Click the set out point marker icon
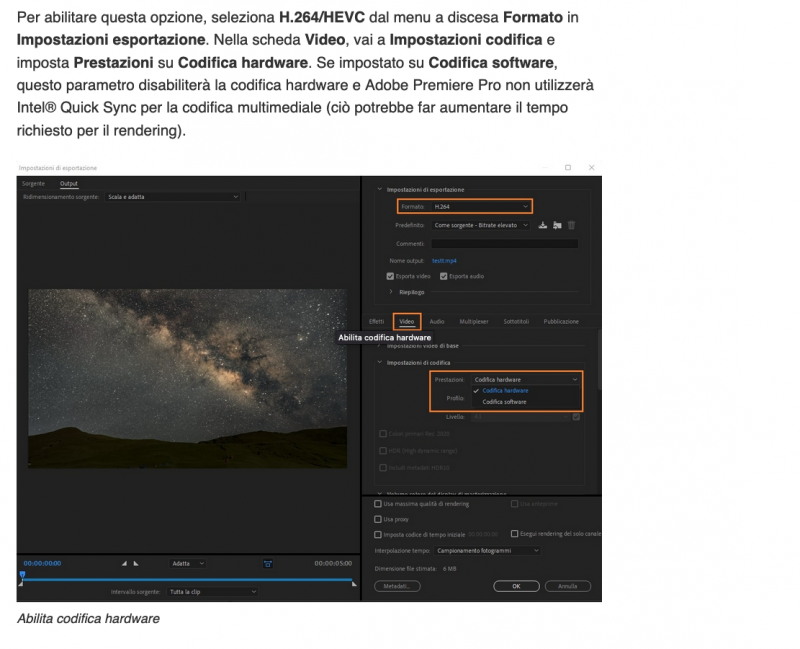The height and width of the screenshot is (649, 800). [x=136, y=563]
